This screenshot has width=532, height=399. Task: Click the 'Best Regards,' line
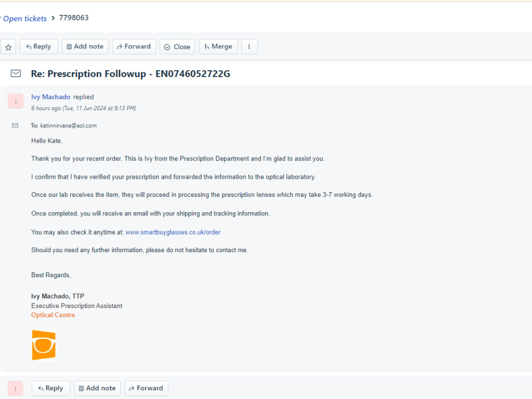[51, 275]
